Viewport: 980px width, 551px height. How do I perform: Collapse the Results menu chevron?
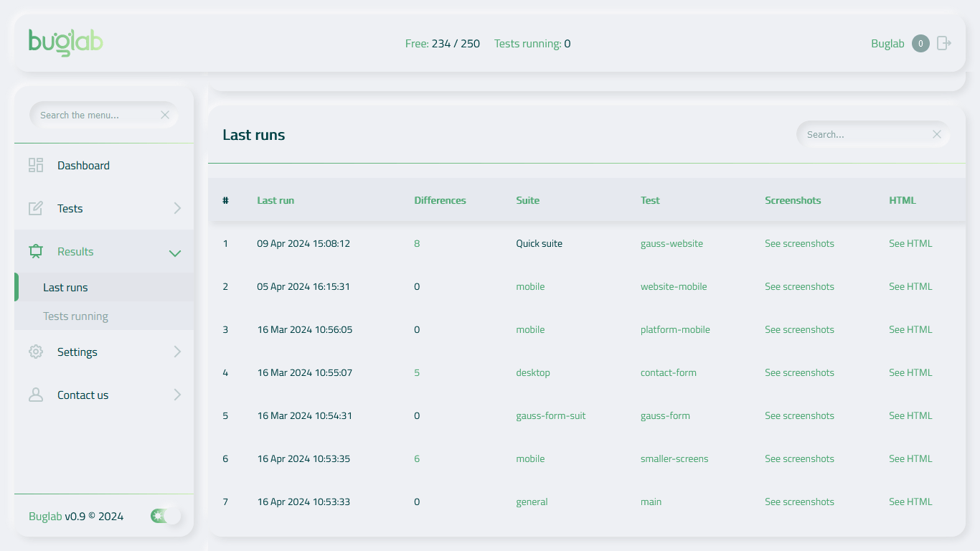(175, 253)
